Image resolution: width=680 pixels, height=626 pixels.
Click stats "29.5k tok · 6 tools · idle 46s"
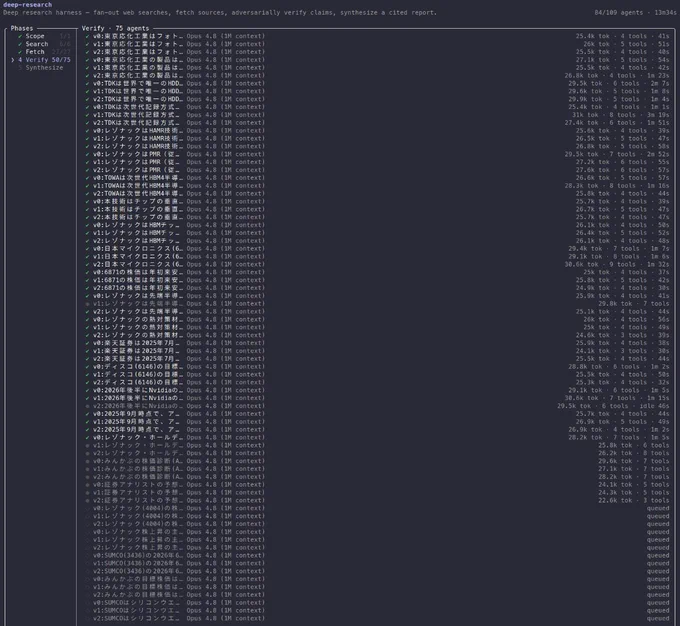click(613, 406)
